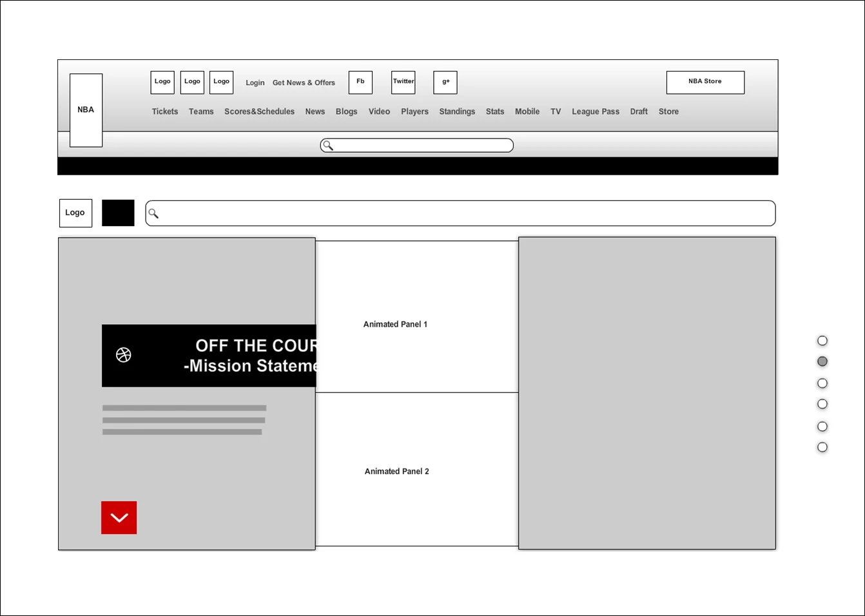Click the topmost carousel dot indicator
The height and width of the screenshot is (616, 865).
coord(822,340)
